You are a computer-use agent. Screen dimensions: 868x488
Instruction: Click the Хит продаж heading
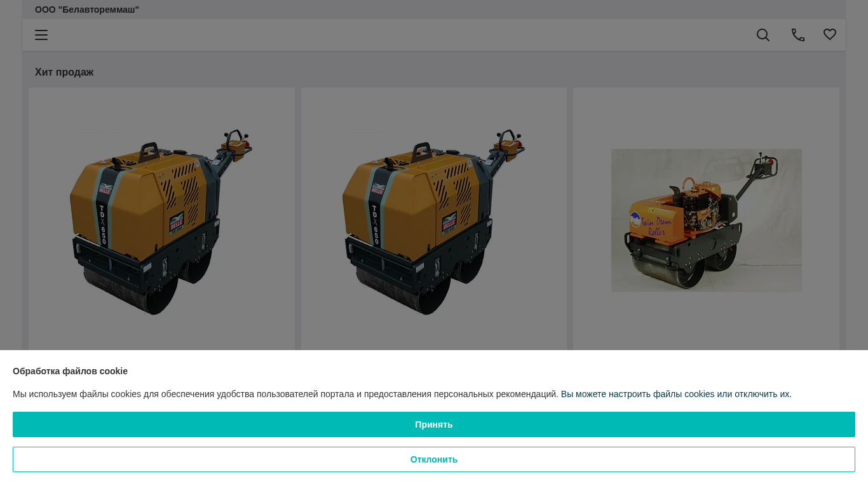(x=64, y=72)
